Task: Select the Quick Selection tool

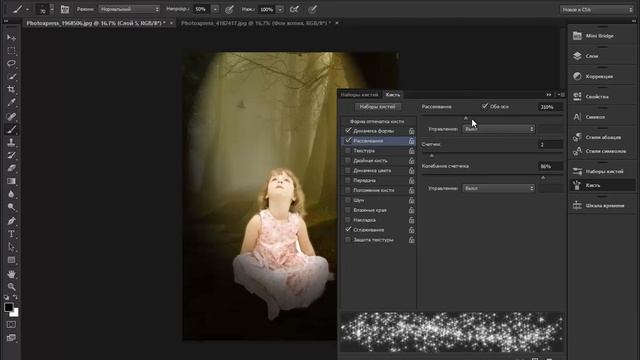Action: coord(11,77)
